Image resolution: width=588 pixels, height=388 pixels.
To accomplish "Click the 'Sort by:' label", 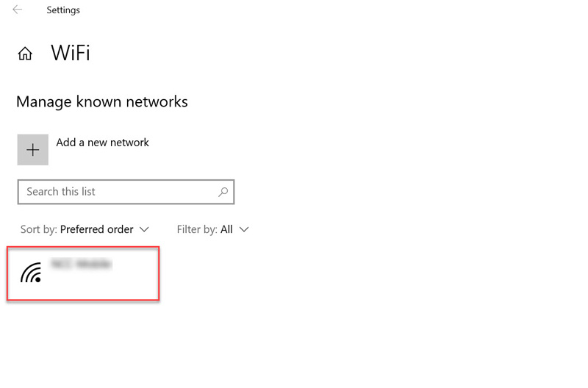I will pyautogui.click(x=38, y=229).
